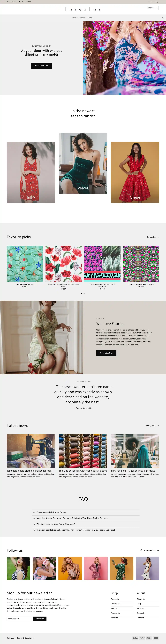Click the Mastercard payment icon
Screen dimensions: 166x644
(156, 638)
